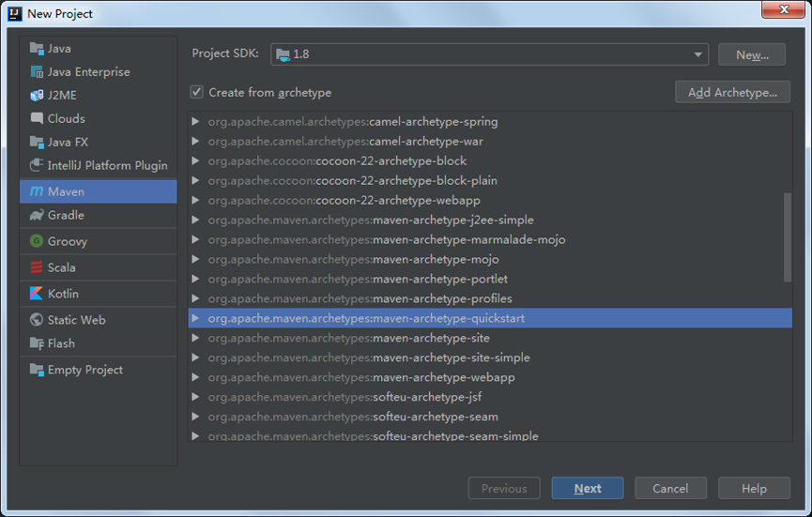Select the Java Enterprise icon
Screen dimensions: 812x517
point(37,72)
